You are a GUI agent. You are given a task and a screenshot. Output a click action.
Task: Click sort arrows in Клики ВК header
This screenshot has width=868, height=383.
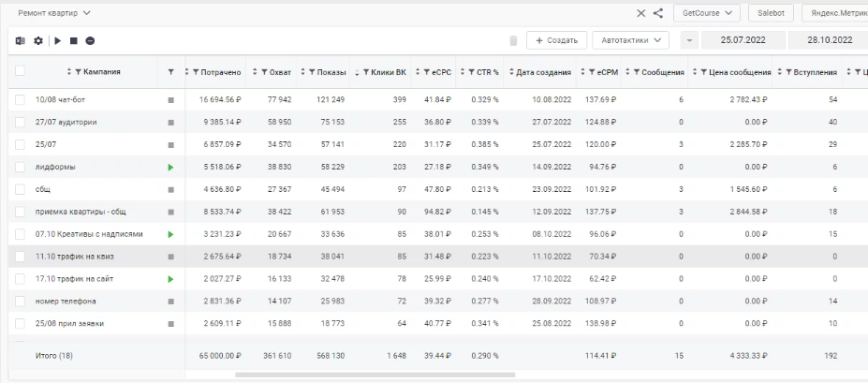coord(357,72)
